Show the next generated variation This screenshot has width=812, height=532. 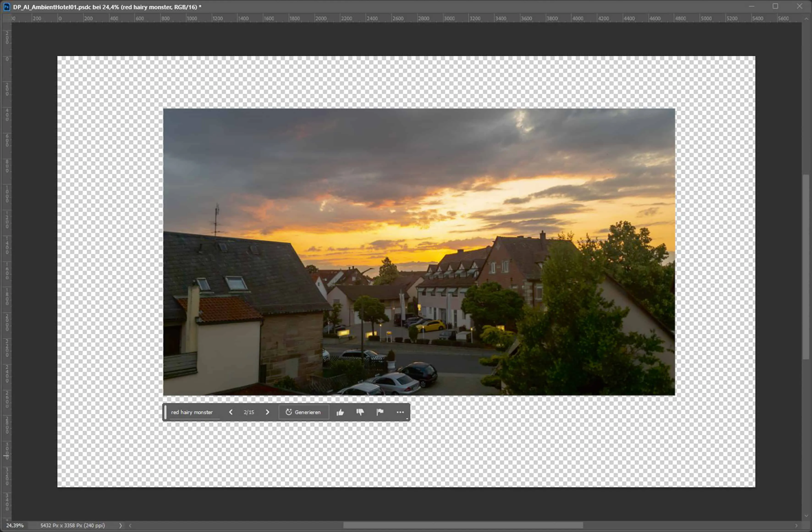coord(267,412)
